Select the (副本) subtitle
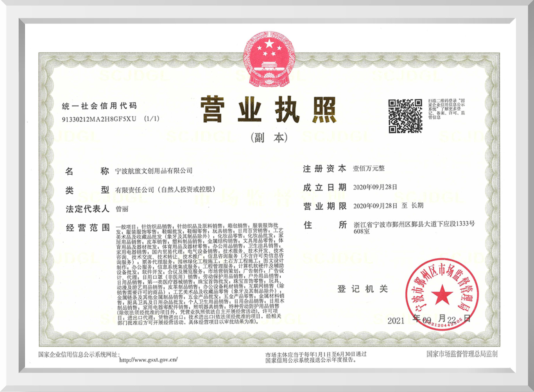Viewport: 534px width, 392px height. [x=269, y=137]
